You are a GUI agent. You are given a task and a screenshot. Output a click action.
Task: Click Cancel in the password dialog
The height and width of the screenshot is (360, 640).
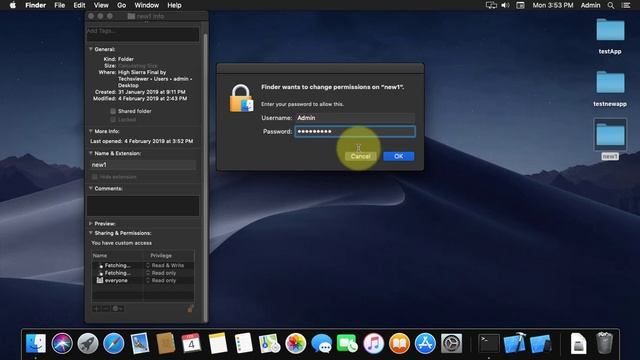point(360,156)
